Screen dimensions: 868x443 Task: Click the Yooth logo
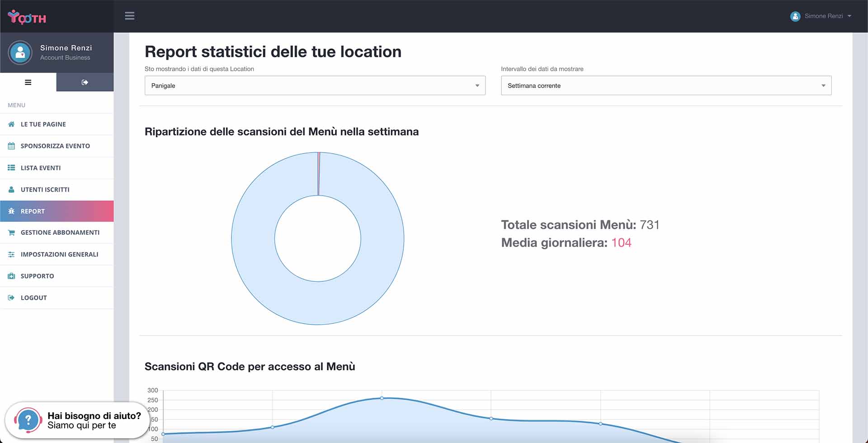(27, 17)
